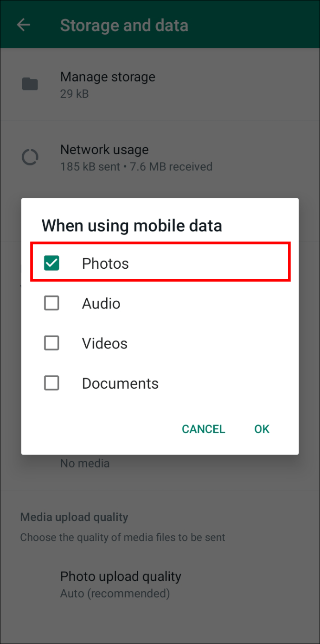The height and width of the screenshot is (644, 320).
Task: Tap the Auto (recommended) quality value
Action: click(x=115, y=593)
